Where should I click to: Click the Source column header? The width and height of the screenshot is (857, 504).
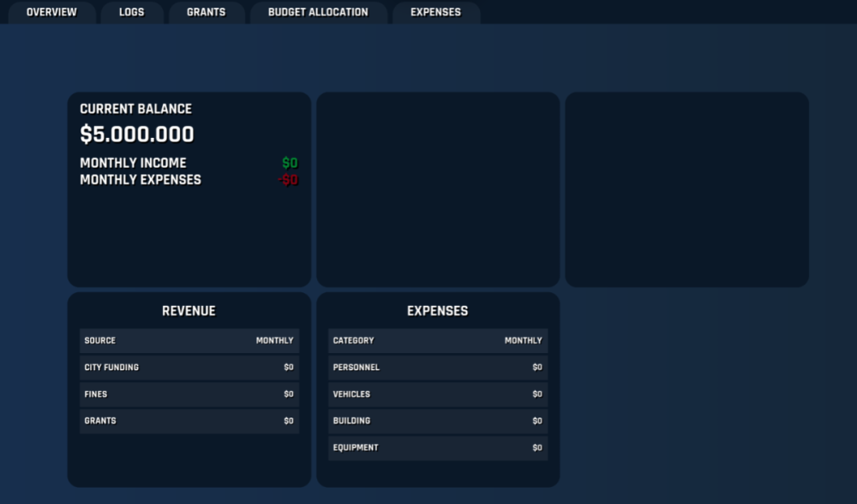point(100,340)
